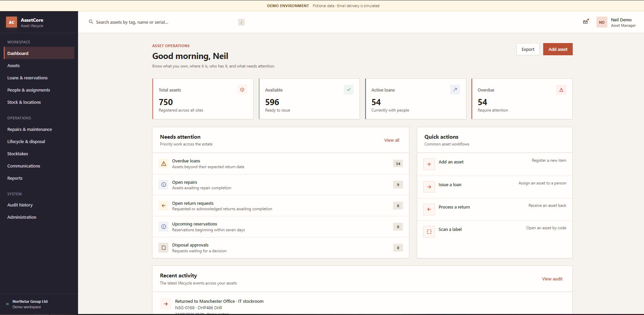Click the Overdue warning triangle icon
The image size is (644, 315).
coord(561,90)
